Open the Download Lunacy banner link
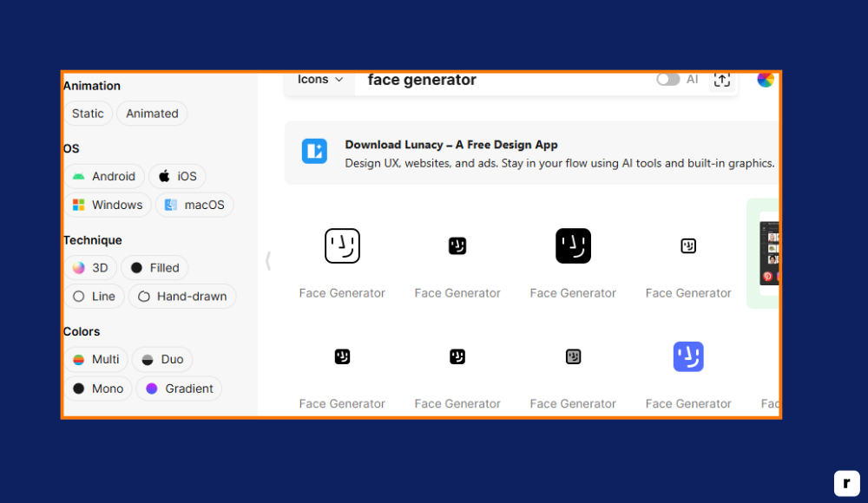The width and height of the screenshot is (868, 503). pos(531,154)
